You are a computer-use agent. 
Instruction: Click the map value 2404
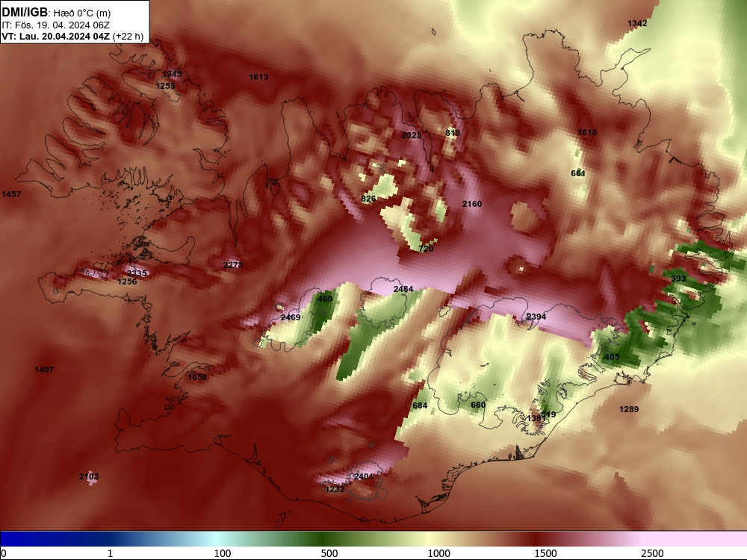[364, 476]
